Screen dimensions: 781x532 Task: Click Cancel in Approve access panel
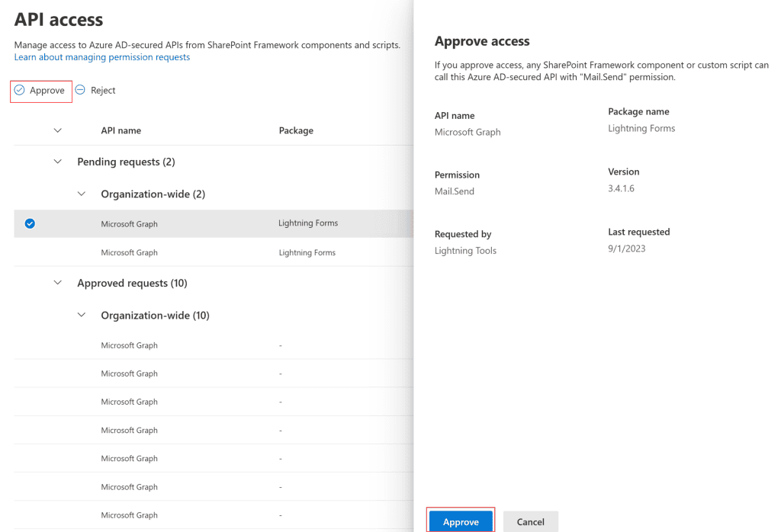click(530, 521)
